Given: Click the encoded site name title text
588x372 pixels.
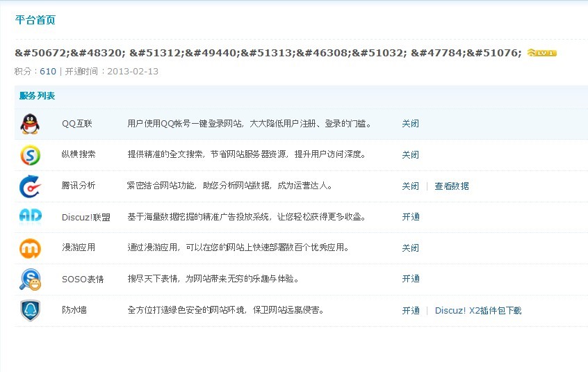Looking at the screenshot, I should [268, 53].
